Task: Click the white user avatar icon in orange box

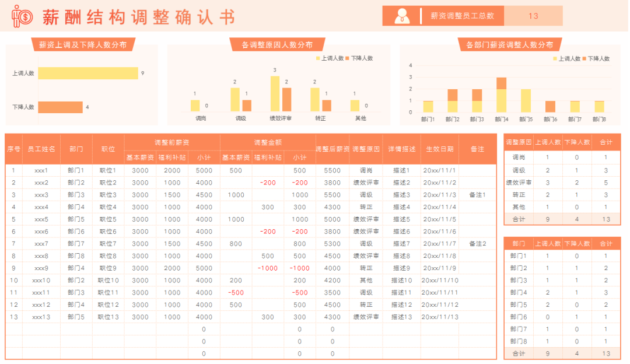Action: pos(401,16)
